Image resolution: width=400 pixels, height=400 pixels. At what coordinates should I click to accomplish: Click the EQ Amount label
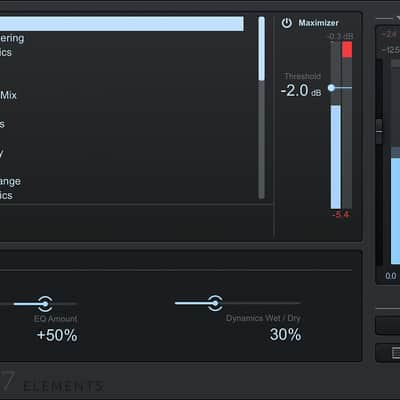55,319
